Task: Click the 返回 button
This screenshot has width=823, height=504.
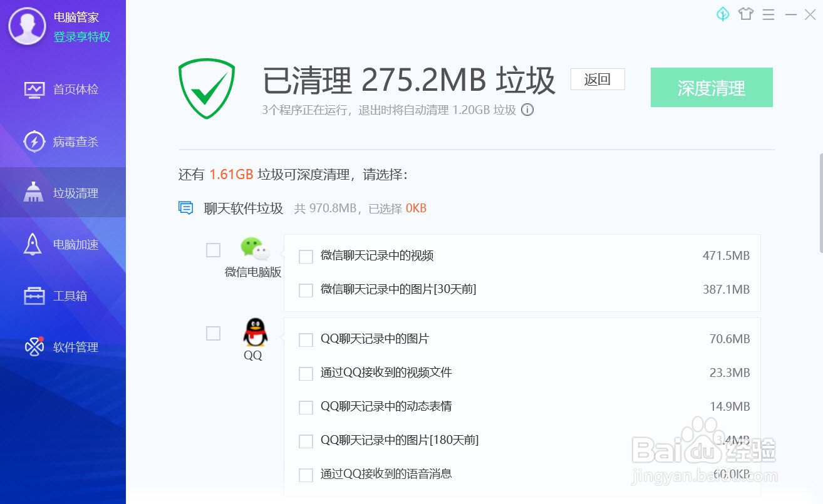Action: [598, 80]
